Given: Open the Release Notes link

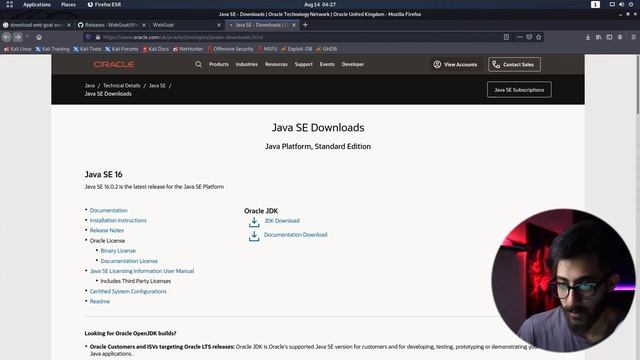Looking at the screenshot, I should point(107,231).
